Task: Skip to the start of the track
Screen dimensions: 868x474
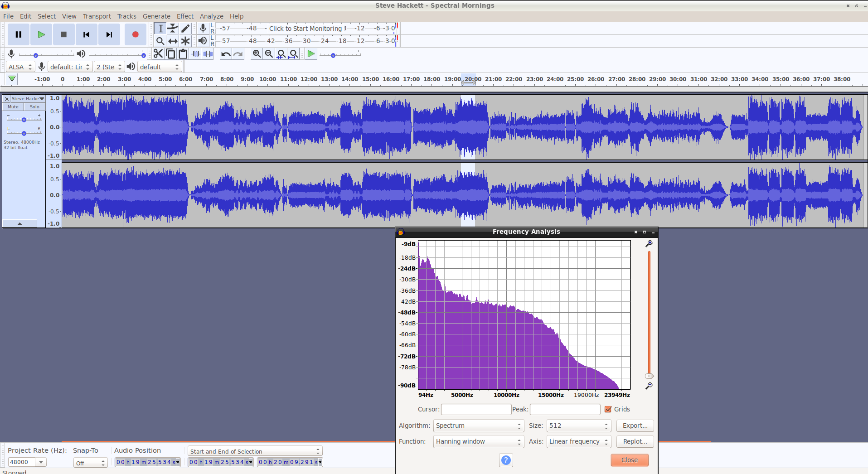Action: pyautogui.click(x=87, y=34)
